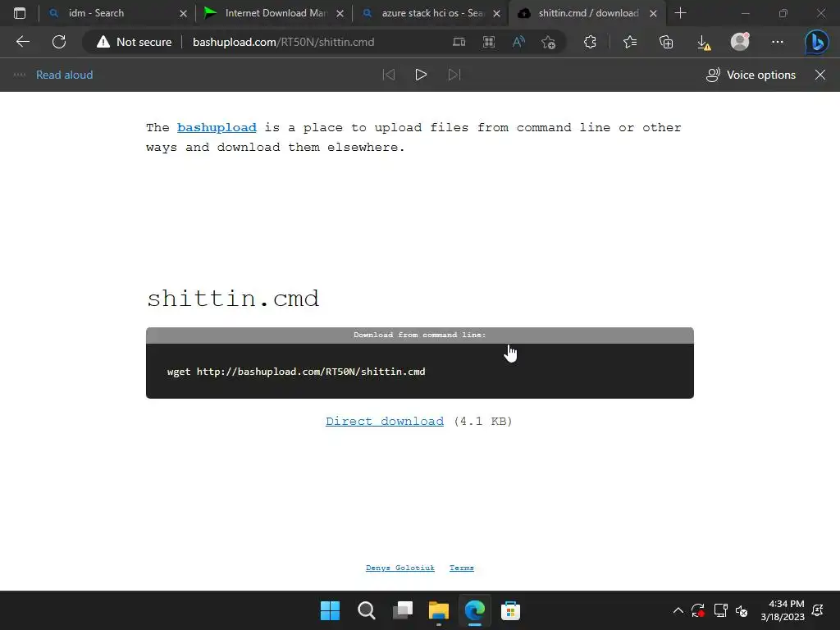The image size is (840, 630).
Task: Open the app available icon in address bar
Action: point(459,42)
